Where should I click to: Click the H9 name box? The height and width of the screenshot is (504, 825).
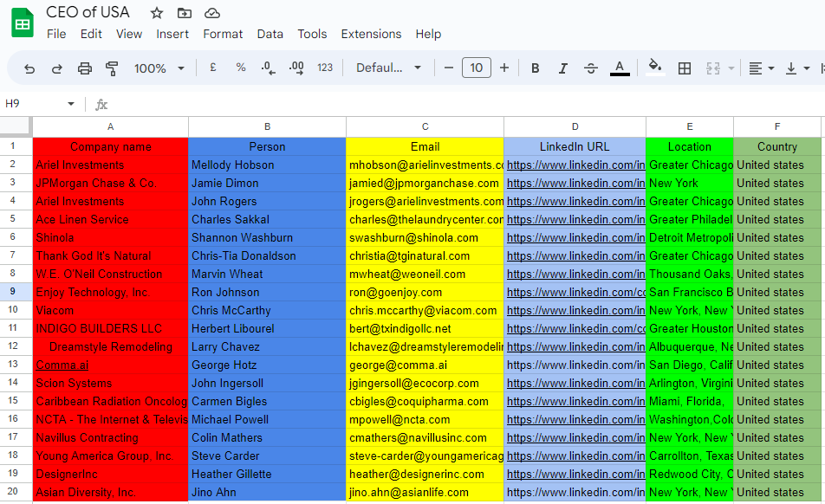(31, 104)
